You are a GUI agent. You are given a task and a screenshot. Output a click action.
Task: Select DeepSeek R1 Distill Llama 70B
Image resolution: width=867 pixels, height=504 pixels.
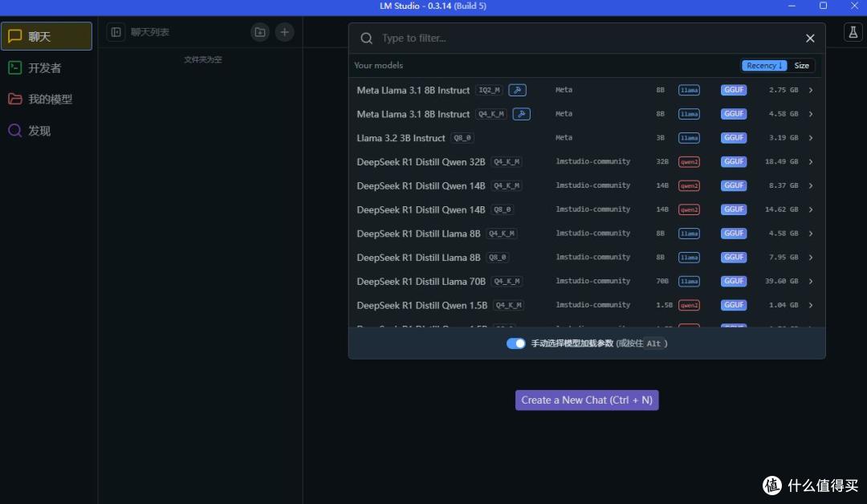click(587, 281)
